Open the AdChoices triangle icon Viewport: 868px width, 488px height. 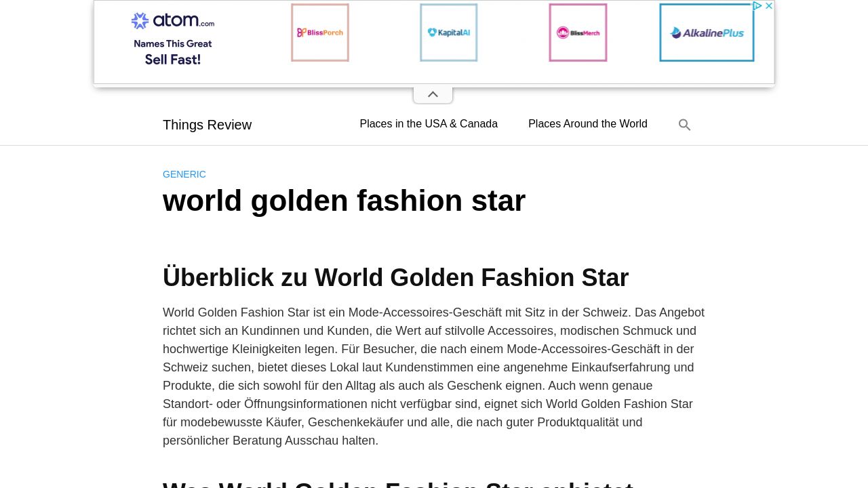[x=757, y=5]
